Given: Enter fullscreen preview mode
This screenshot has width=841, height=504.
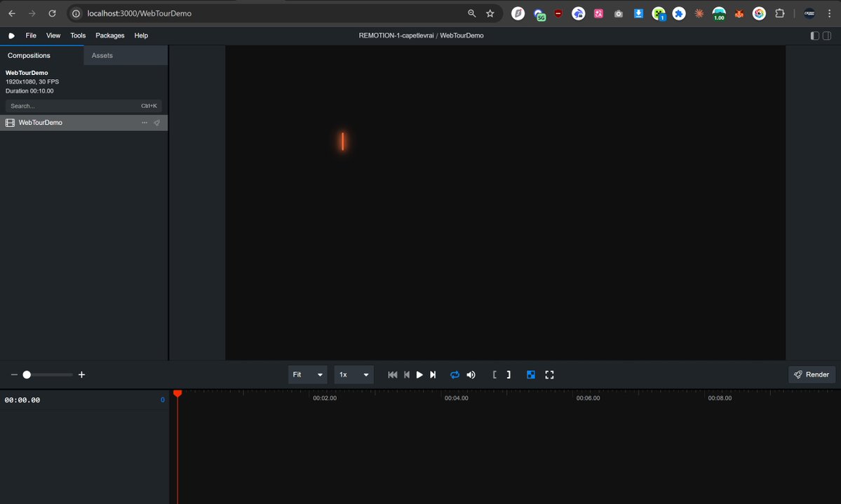Looking at the screenshot, I should coord(549,375).
